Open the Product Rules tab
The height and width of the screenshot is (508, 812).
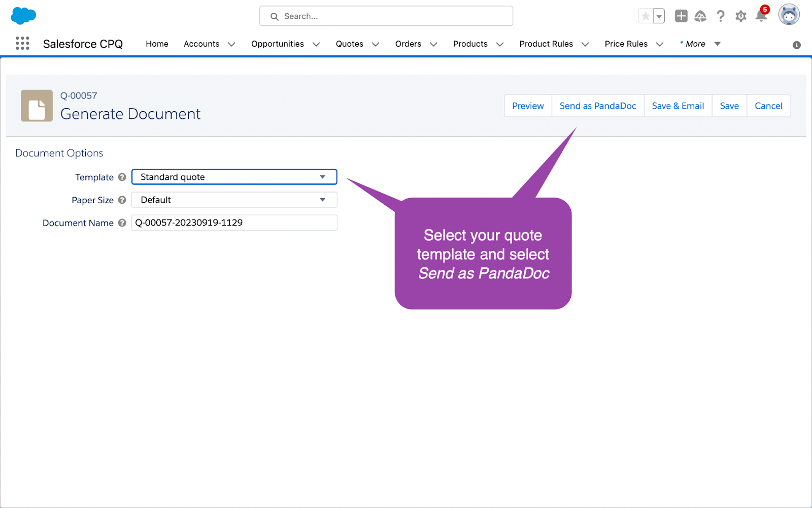[546, 44]
